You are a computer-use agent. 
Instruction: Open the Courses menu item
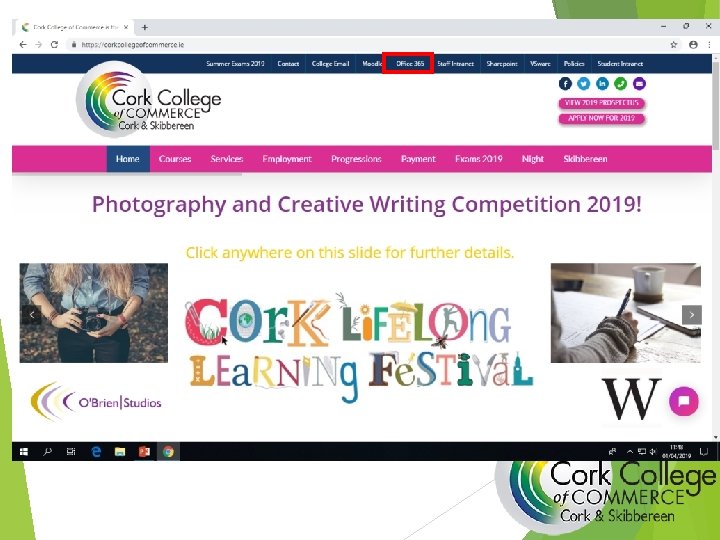coord(175,159)
